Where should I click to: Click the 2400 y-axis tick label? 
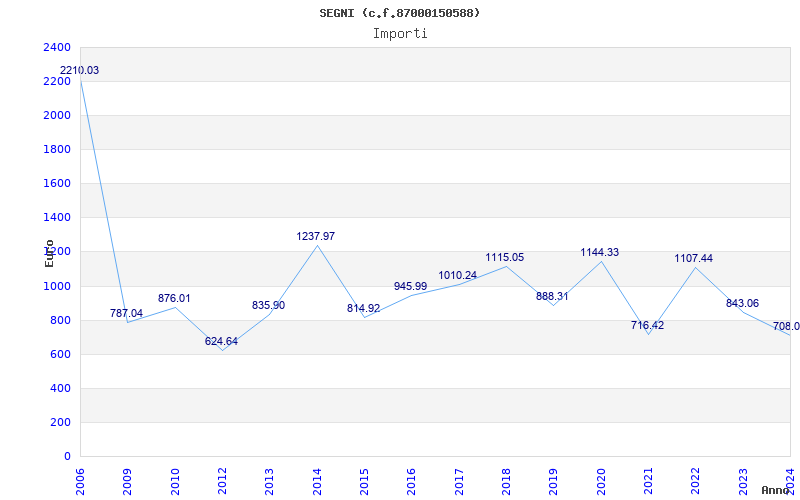coord(57,48)
